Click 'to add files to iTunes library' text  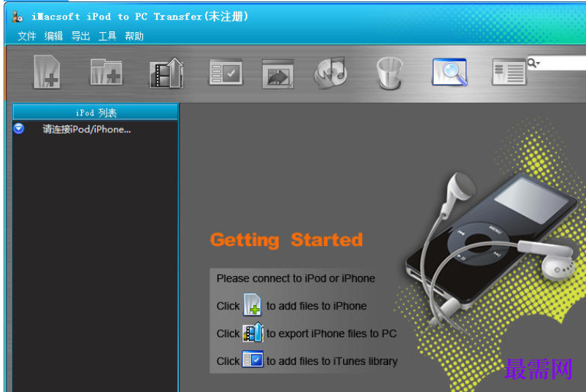(332, 361)
